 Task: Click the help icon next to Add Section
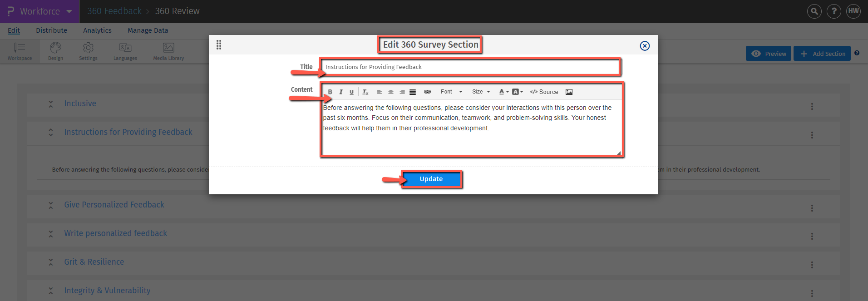857,53
